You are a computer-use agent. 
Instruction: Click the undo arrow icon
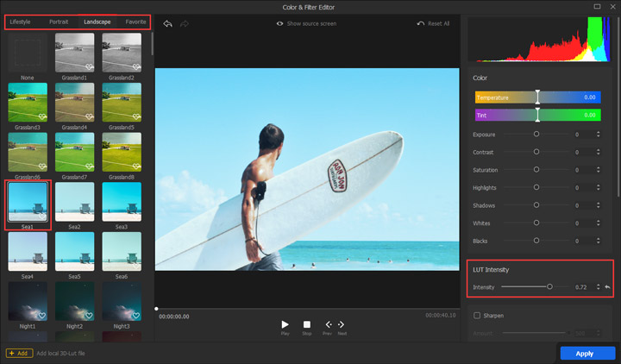[167, 23]
